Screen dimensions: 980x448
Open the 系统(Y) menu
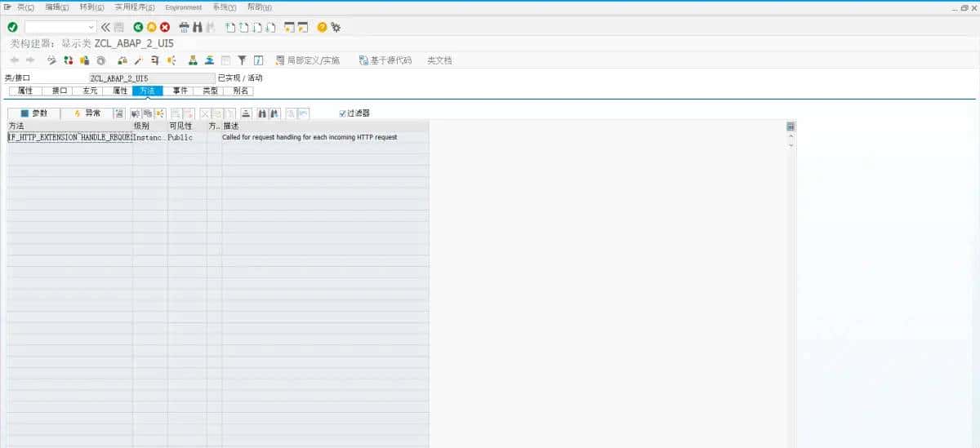[225, 7]
